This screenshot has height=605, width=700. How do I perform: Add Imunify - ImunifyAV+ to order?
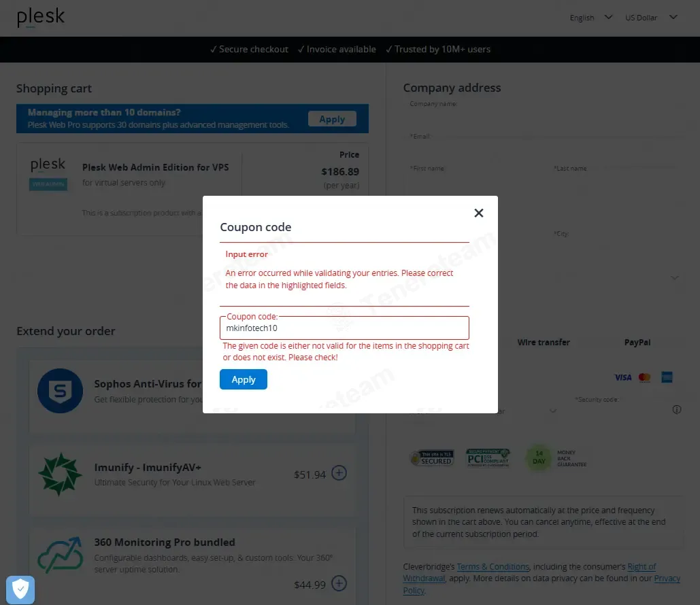point(339,473)
